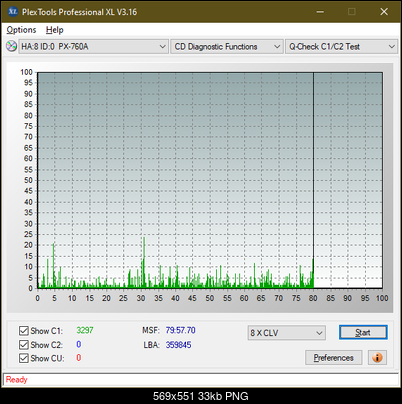Close the PlexTools Professional window
Screen dimensions: 402x404
(x=384, y=12)
